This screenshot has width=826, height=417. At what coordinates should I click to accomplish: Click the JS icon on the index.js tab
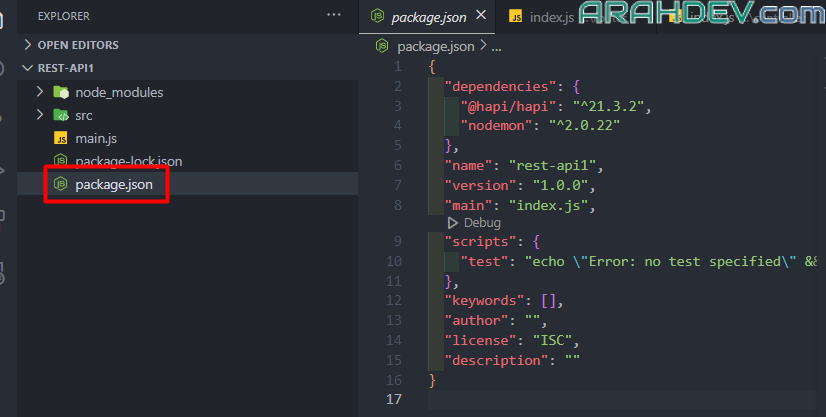coord(516,16)
